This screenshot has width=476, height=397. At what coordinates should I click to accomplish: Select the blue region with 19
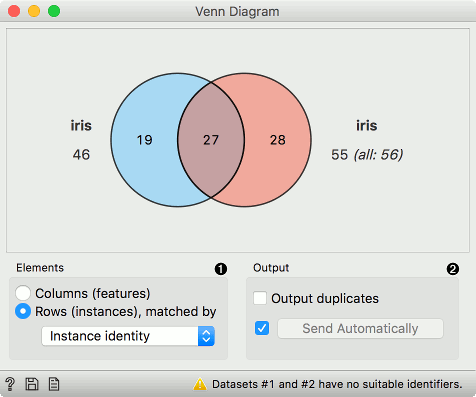tap(144, 140)
